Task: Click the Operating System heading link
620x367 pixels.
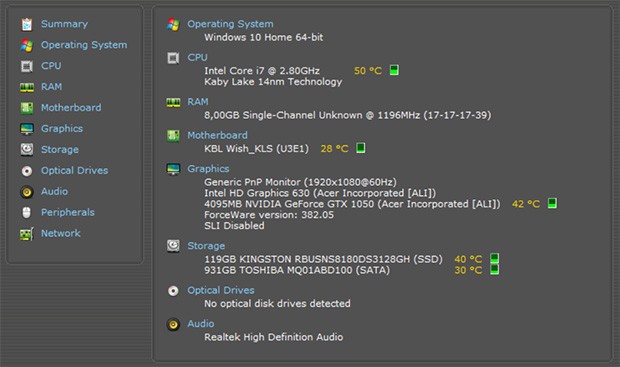Action: 230,24
